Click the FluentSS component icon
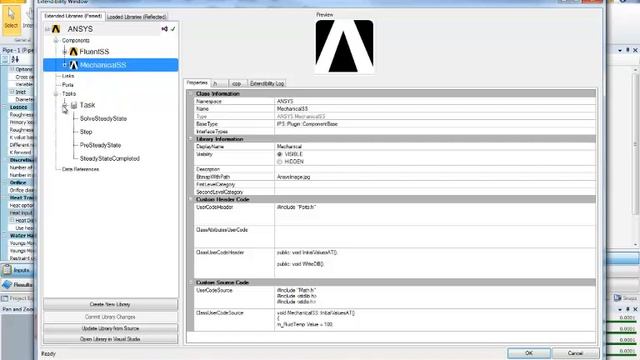Image resolution: width=640 pixels, height=360 pixels. (73, 51)
